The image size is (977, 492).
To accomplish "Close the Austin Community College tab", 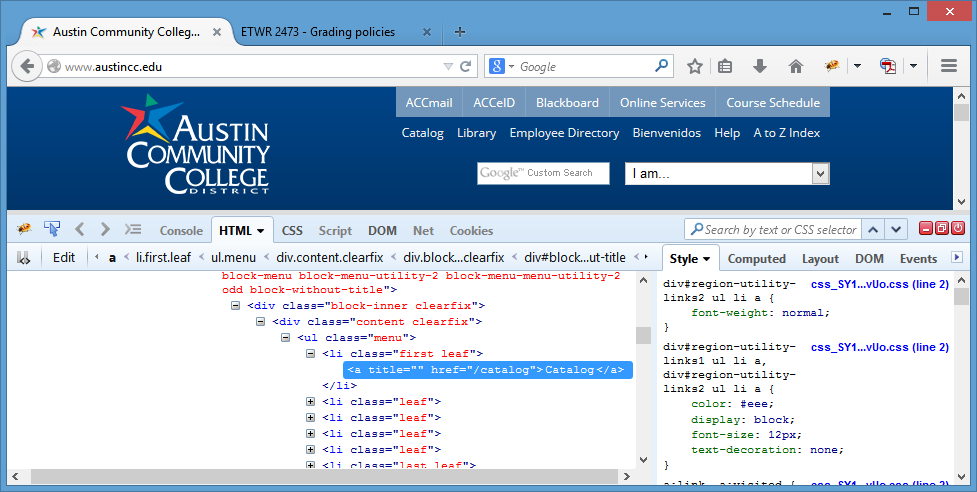I will tap(217, 32).
